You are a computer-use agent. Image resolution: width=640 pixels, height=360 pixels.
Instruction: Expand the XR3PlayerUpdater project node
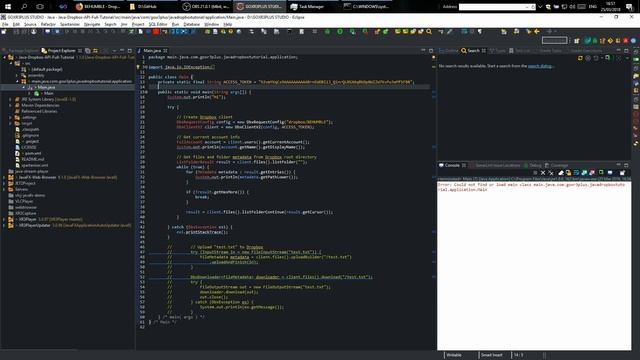pos(4,225)
